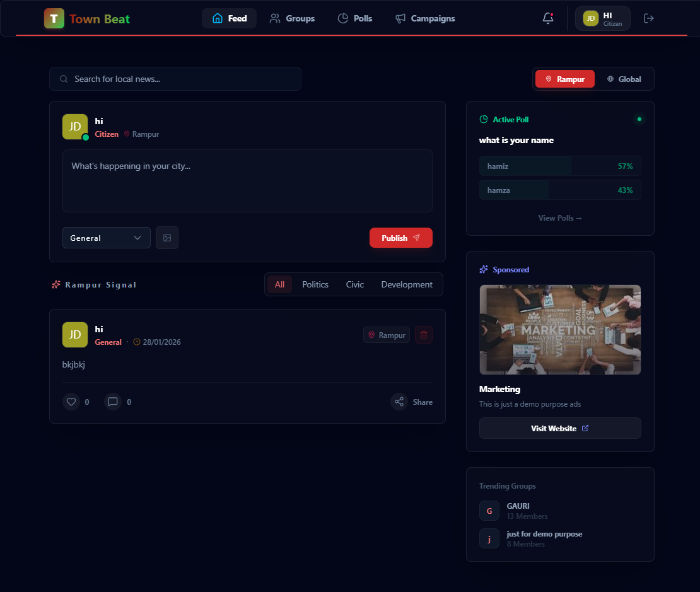700x592 pixels.
Task: Click the post date 28/01/2026
Action: point(161,342)
